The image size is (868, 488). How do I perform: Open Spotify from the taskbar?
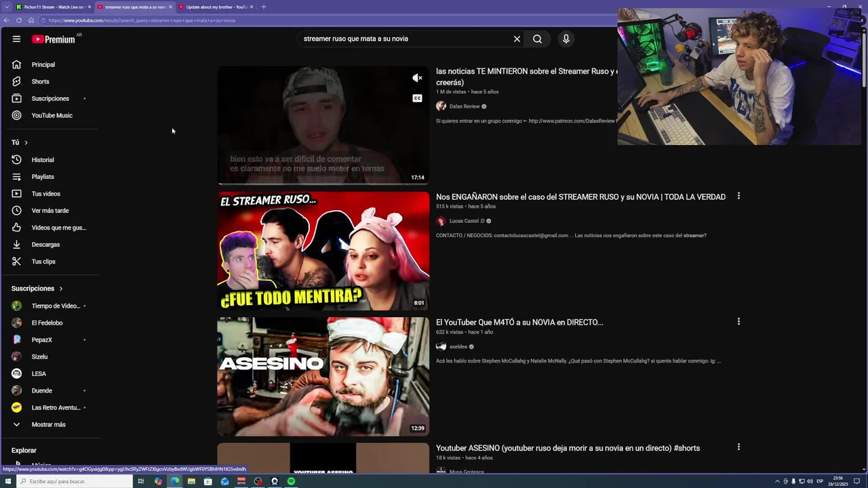291,481
